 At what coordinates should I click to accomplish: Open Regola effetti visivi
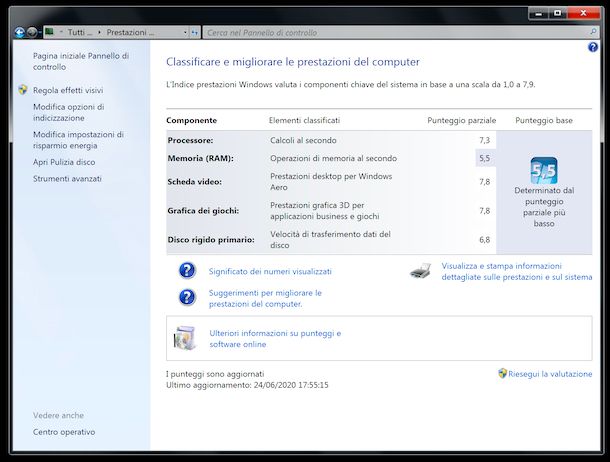(x=67, y=89)
